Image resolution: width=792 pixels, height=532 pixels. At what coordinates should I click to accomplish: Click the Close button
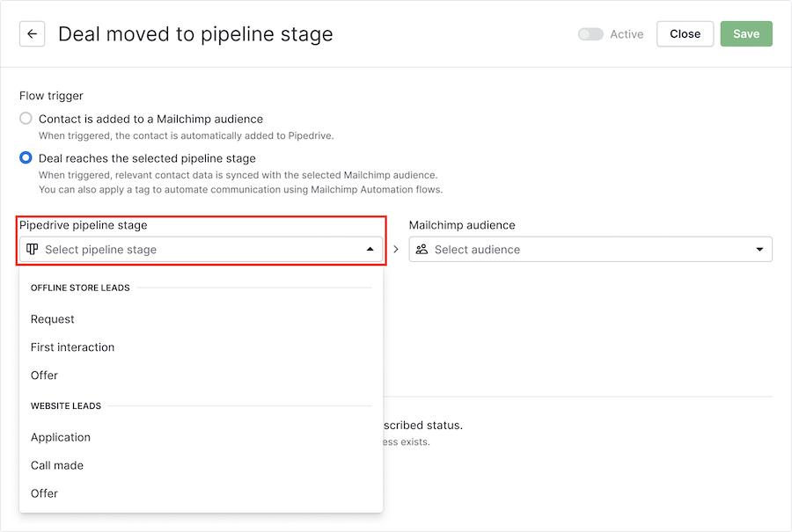coord(685,33)
